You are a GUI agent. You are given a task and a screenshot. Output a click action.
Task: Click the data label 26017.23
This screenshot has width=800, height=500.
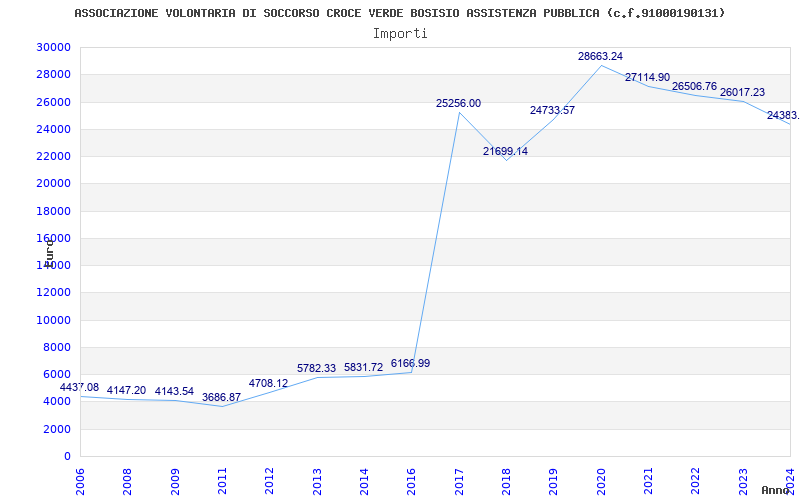click(742, 92)
